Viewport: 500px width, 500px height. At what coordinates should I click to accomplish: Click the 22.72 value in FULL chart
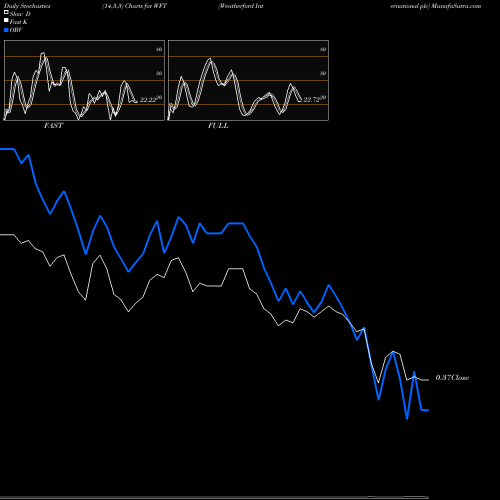[x=312, y=100]
